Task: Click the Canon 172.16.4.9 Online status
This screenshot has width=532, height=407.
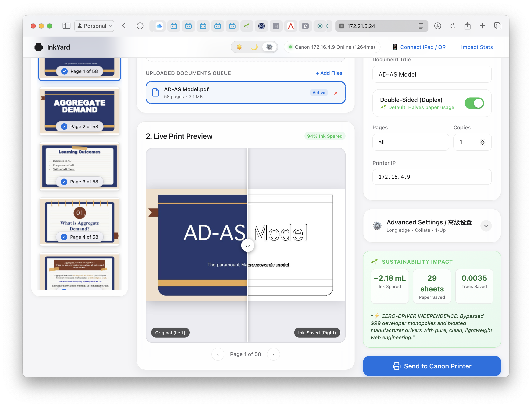Action: coord(332,47)
